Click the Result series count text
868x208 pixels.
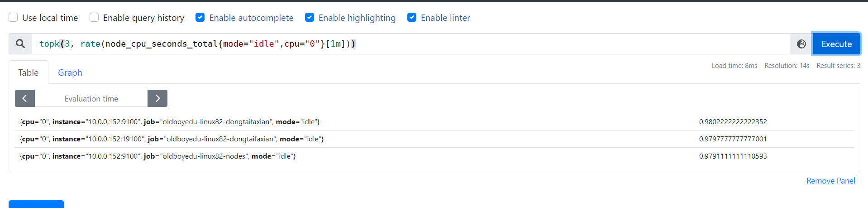pyautogui.click(x=838, y=66)
